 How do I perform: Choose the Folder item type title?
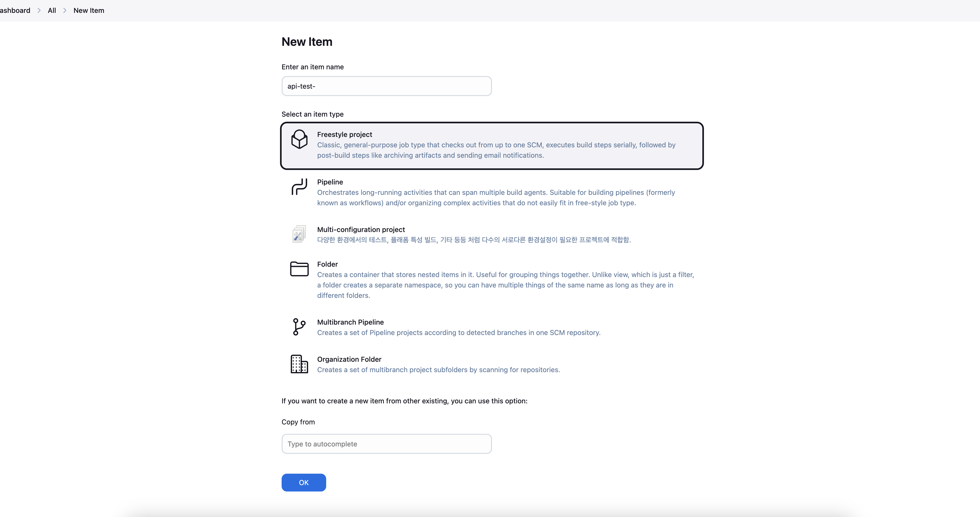pyautogui.click(x=327, y=264)
